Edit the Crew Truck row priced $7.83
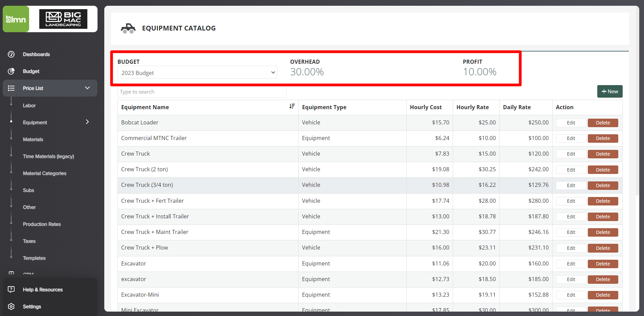 pos(571,154)
